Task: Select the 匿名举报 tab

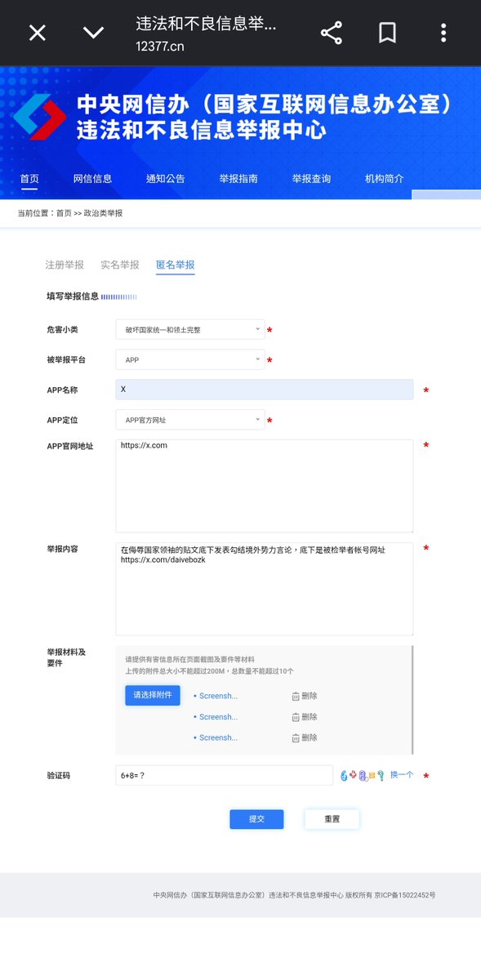Action: click(x=175, y=265)
